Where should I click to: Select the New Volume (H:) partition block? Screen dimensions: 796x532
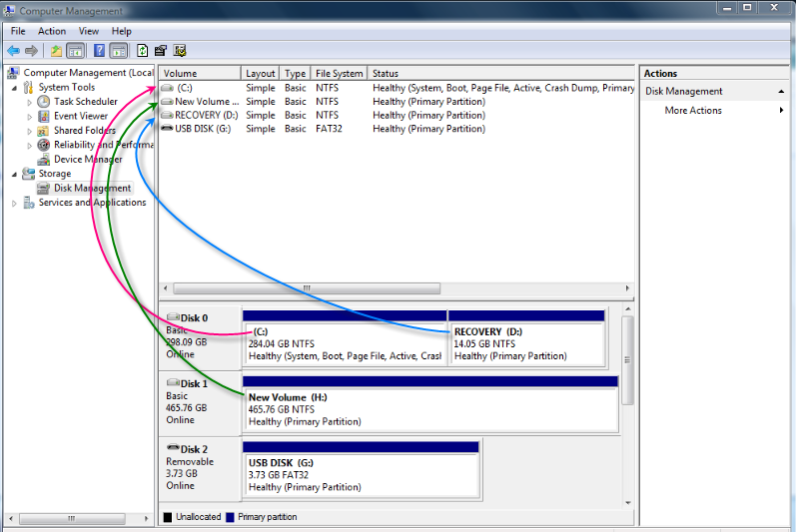pos(429,409)
